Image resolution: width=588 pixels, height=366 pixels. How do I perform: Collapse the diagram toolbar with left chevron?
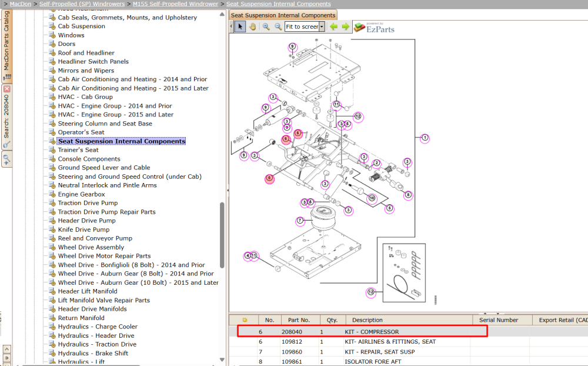231,26
